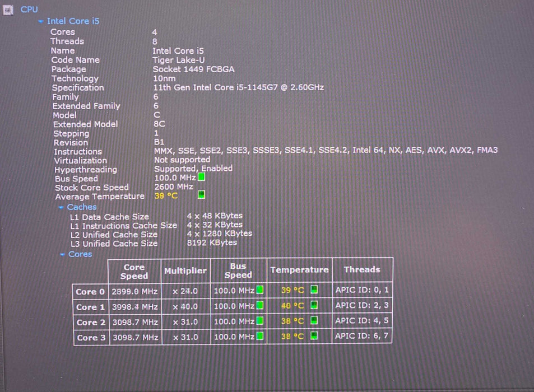Image resolution: width=534 pixels, height=392 pixels.
Task: Click the Supported, Enabled hyperthreading value
Action: tap(193, 169)
